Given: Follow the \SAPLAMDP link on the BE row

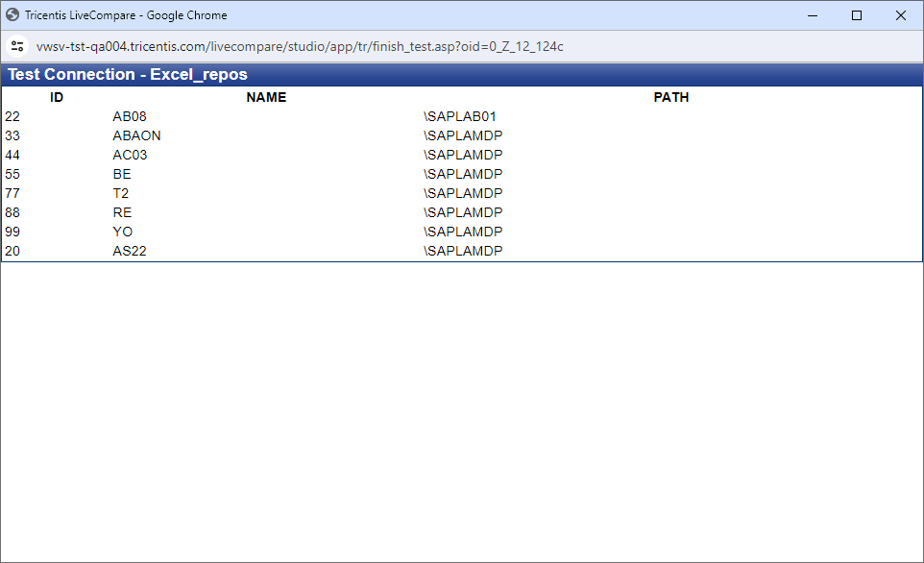Looking at the screenshot, I should coord(462,174).
